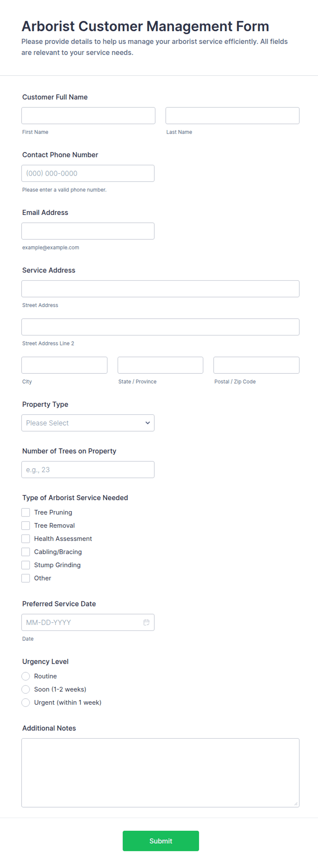Expand the Property Type dropdown arrow
The width and height of the screenshot is (318, 868).
click(147, 423)
